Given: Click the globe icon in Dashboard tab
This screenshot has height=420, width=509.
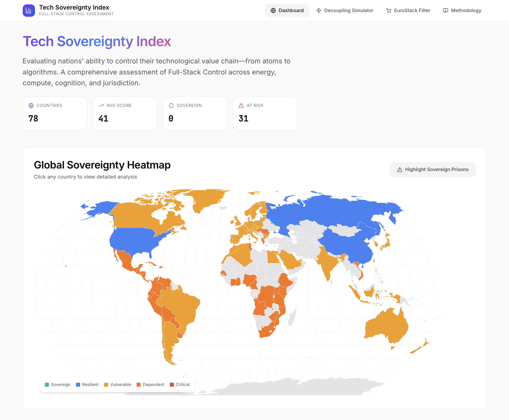Looking at the screenshot, I should tap(273, 11).
